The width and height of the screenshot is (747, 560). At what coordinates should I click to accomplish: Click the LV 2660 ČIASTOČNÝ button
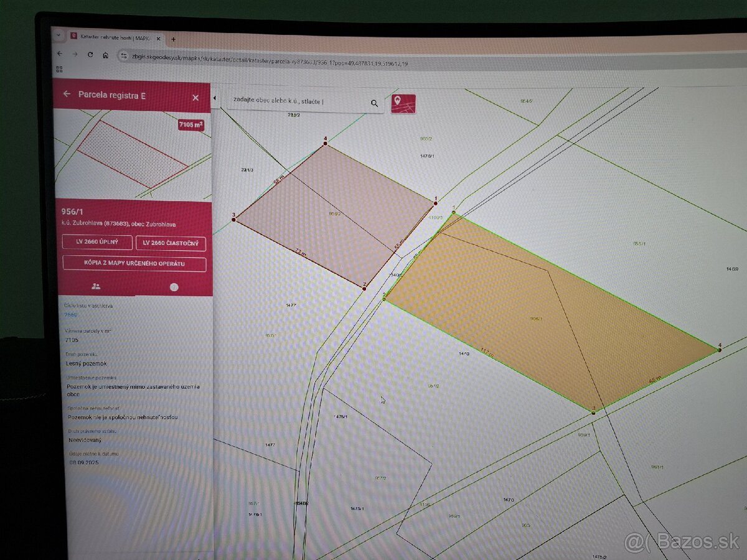pyautogui.click(x=171, y=243)
